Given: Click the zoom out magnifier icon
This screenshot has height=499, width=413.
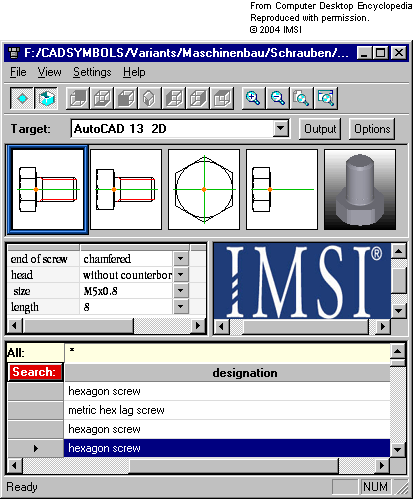Looking at the screenshot, I should click(277, 98).
